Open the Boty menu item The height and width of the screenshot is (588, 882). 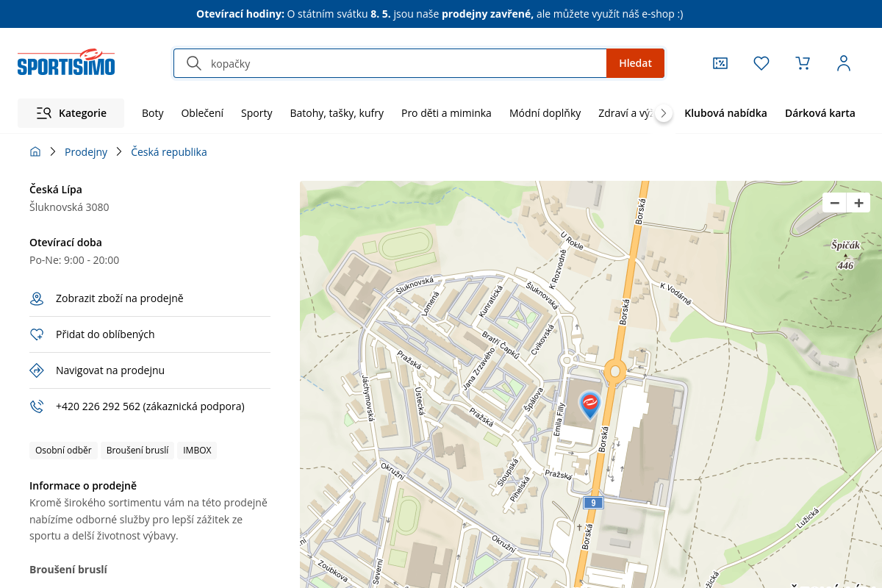click(153, 113)
